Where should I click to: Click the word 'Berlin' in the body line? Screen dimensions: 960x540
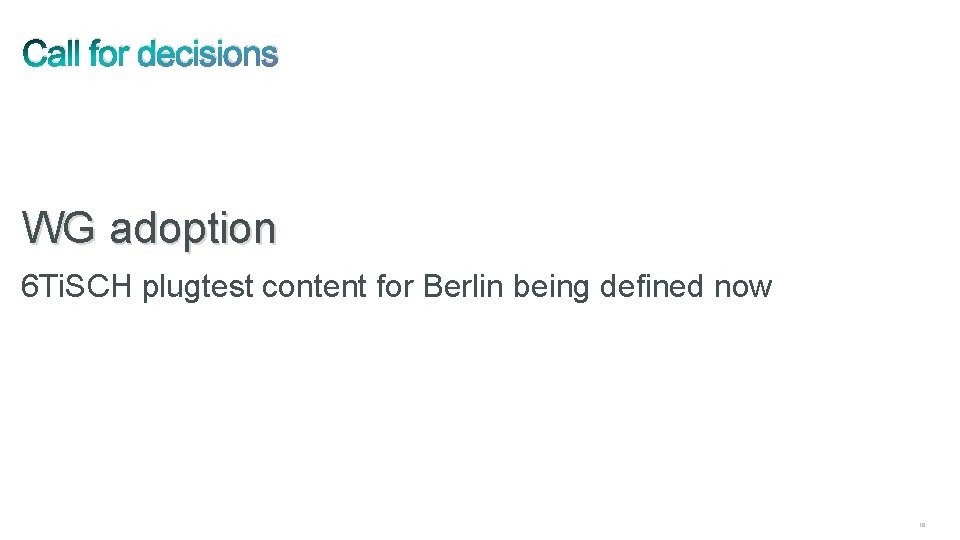463,286
